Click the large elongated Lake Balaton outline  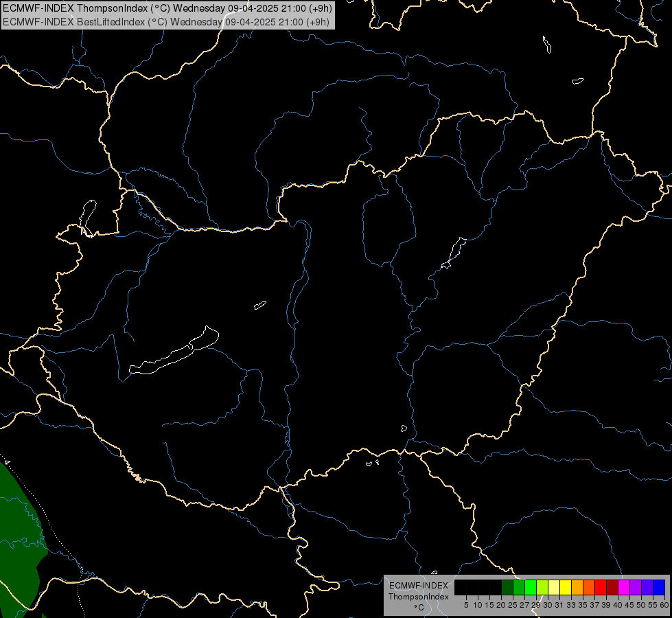coord(174,357)
